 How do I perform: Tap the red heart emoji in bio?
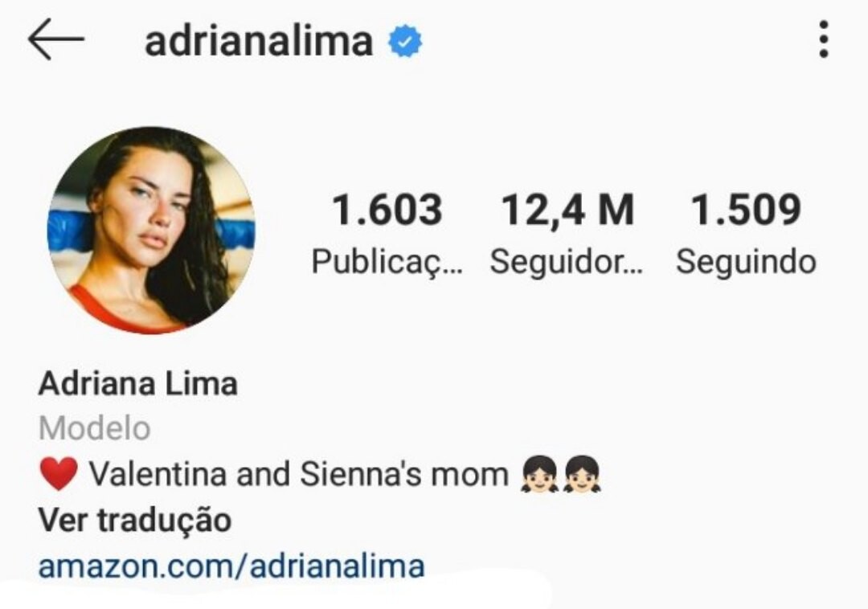(59, 474)
